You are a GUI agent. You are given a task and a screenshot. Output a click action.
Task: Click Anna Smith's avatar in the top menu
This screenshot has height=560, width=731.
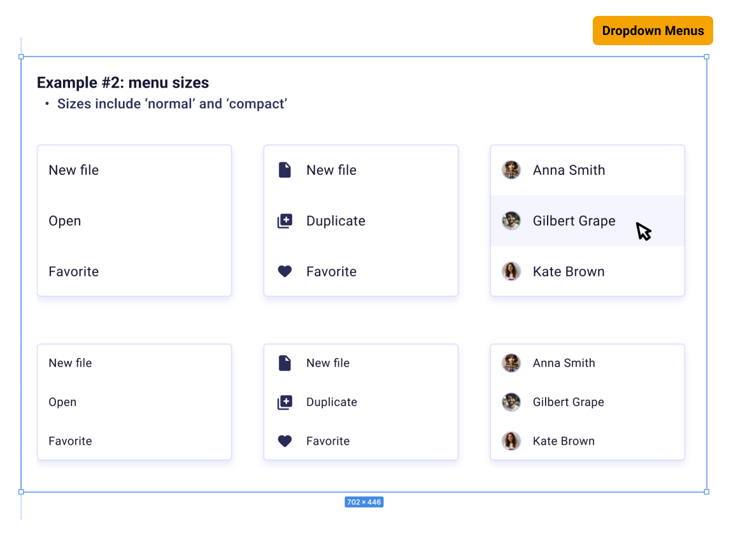(511, 170)
